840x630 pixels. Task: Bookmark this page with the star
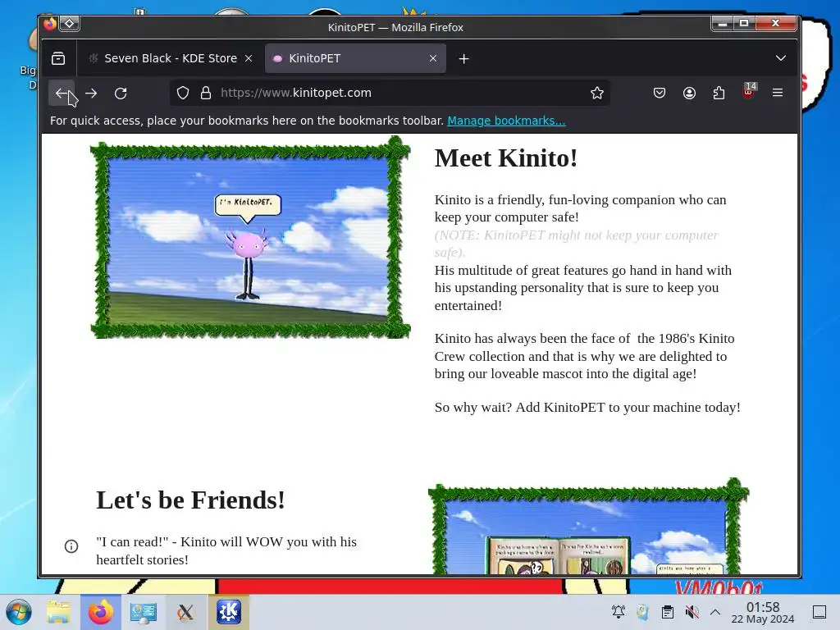597,94
